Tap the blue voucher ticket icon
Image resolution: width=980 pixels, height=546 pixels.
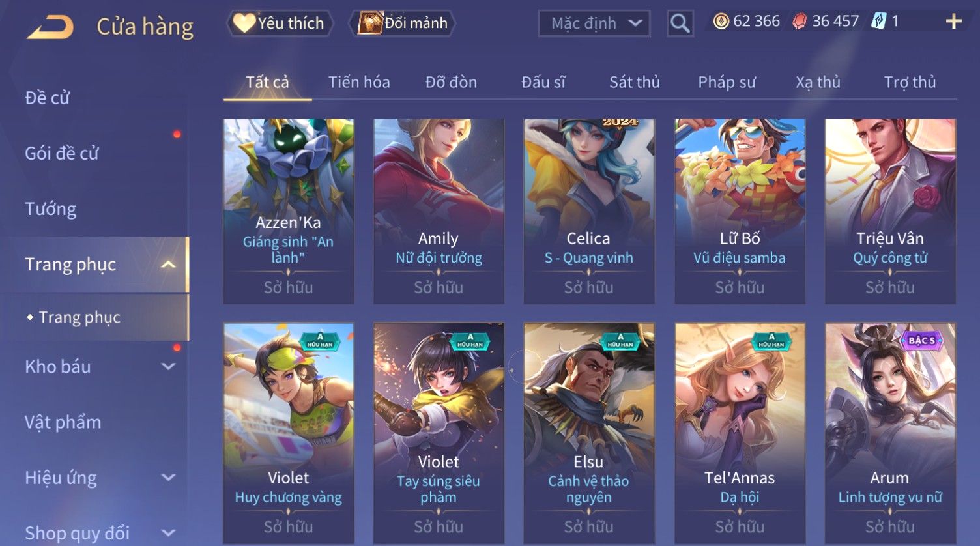pos(879,22)
